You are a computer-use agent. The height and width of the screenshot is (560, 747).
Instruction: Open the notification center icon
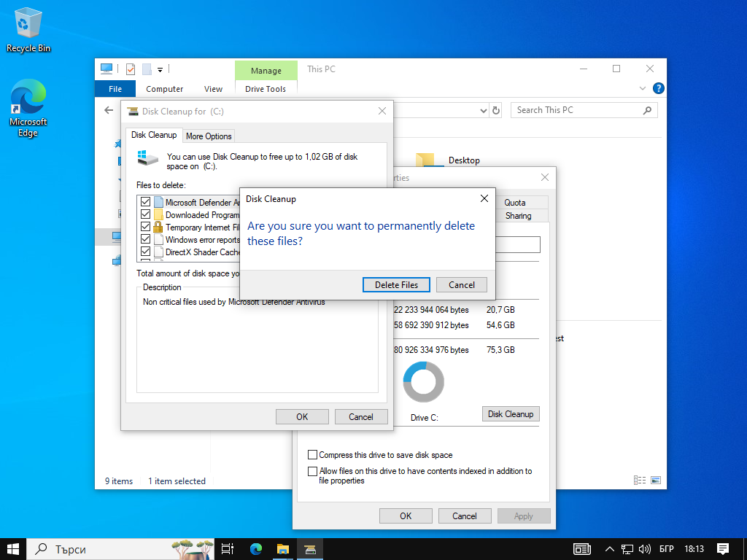(723, 549)
